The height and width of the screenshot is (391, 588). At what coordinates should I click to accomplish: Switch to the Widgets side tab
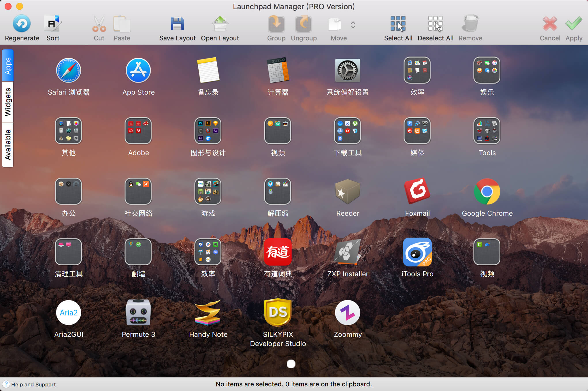click(x=8, y=102)
